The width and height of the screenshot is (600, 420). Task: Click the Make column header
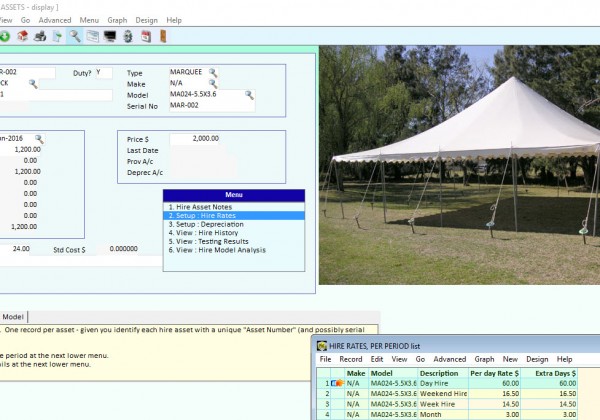pyautogui.click(x=356, y=373)
